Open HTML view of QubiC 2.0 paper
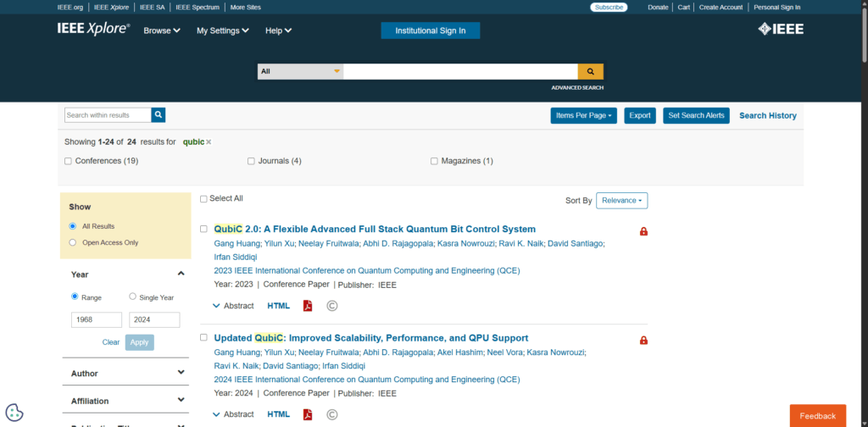Image resolution: width=868 pixels, height=427 pixels. tap(278, 306)
